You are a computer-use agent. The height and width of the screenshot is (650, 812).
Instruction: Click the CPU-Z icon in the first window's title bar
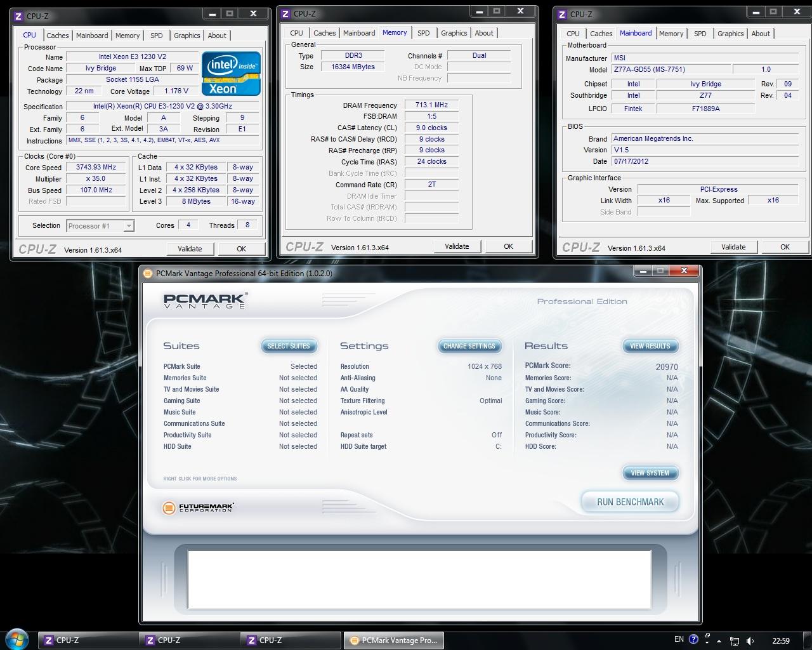[x=19, y=15]
